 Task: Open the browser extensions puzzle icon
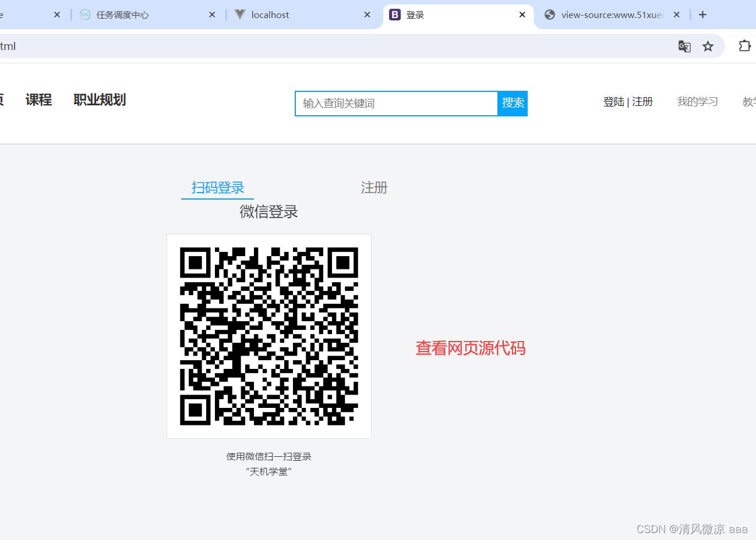tap(744, 45)
